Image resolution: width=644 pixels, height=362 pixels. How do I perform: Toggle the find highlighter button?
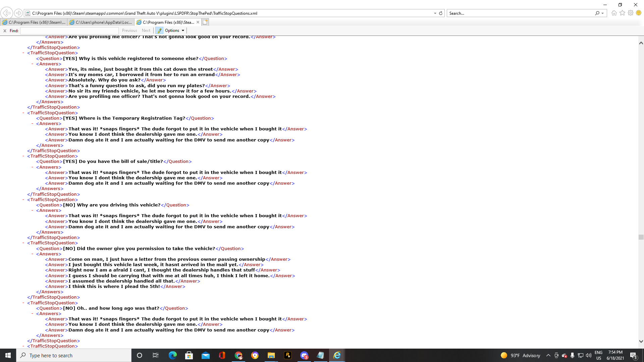159,31
